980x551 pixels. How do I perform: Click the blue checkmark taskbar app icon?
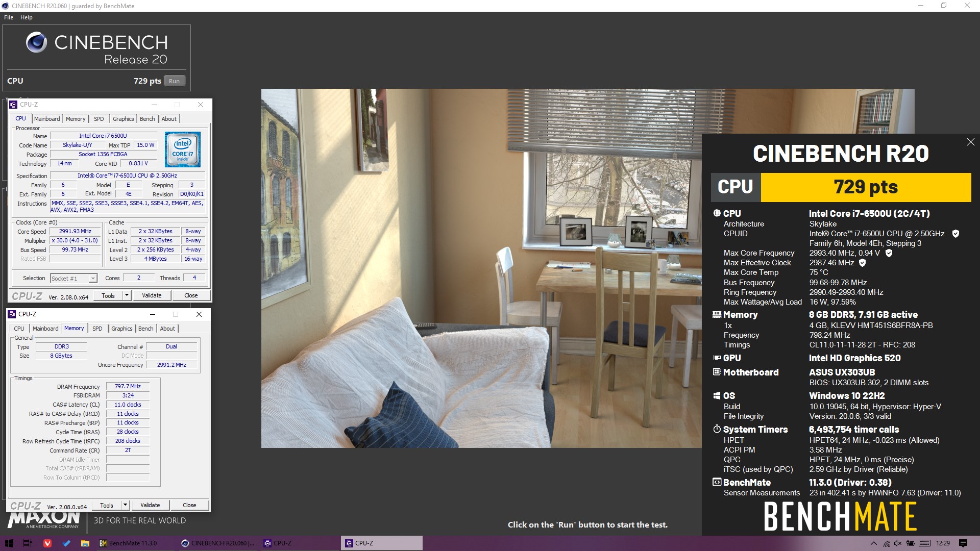pos(66,543)
